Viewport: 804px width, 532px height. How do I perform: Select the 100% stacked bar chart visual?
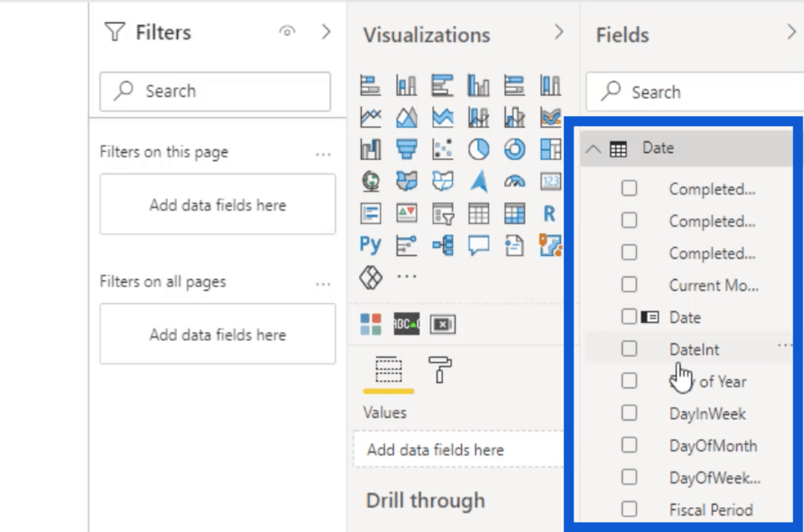[515, 85]
